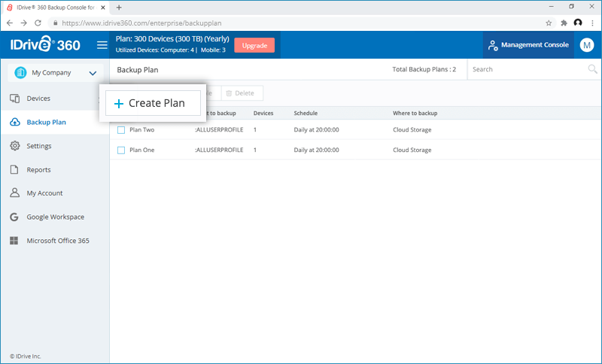Close the IDrive 360 browser tab
Viewport: 602px width, 364px height.
coord(102,8)
